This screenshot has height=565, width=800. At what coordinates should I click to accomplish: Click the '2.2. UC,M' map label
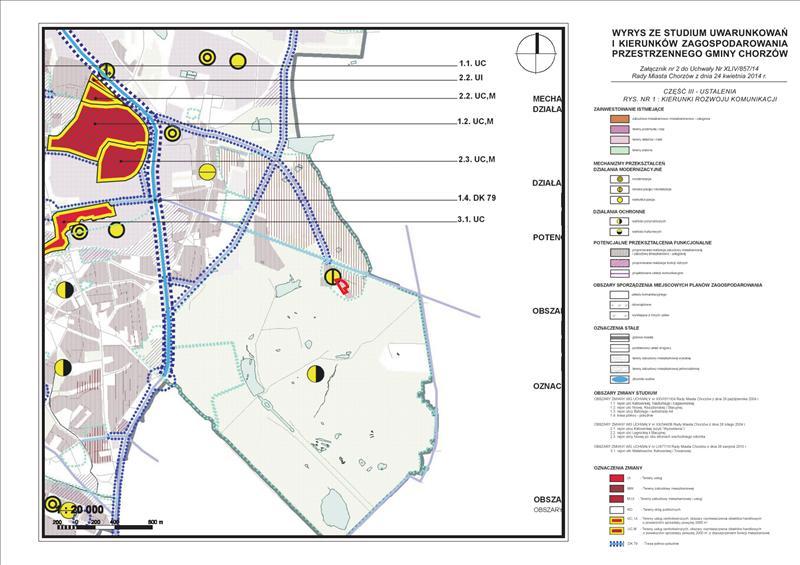[x=477, y=96]
